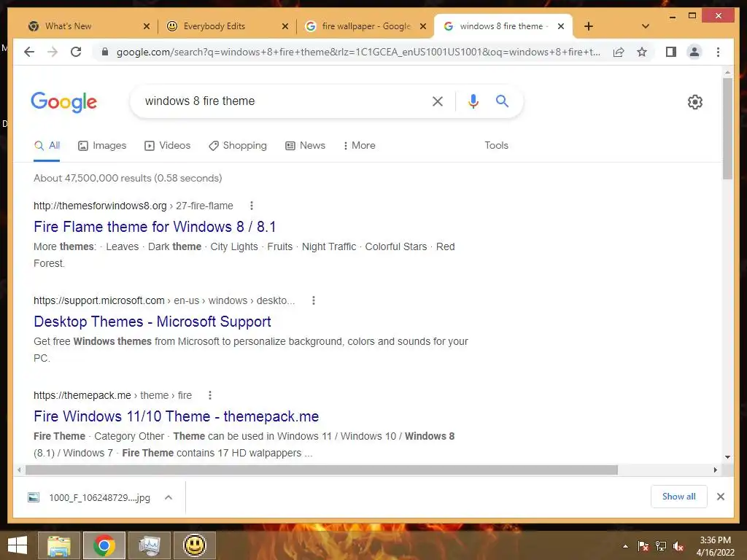Screen dimensions: 747x560
Task: Open Desktop Themes - Microsoft Support link
Action: tap(152, 322)
